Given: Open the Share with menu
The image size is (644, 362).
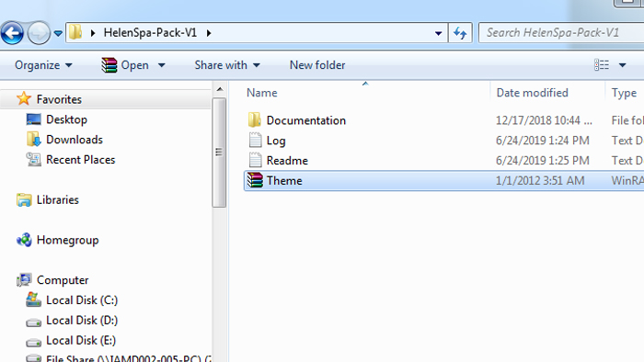Looking at the screenshot, I should [227, 65].
